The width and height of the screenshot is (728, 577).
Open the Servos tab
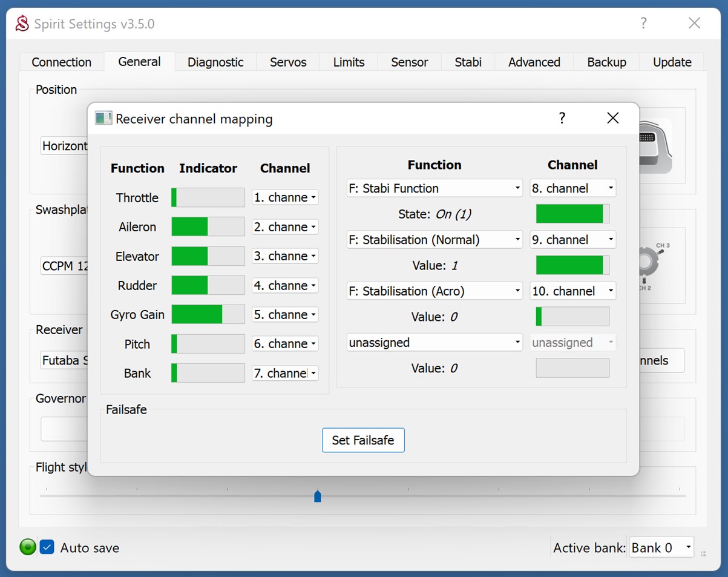point(288,62)
